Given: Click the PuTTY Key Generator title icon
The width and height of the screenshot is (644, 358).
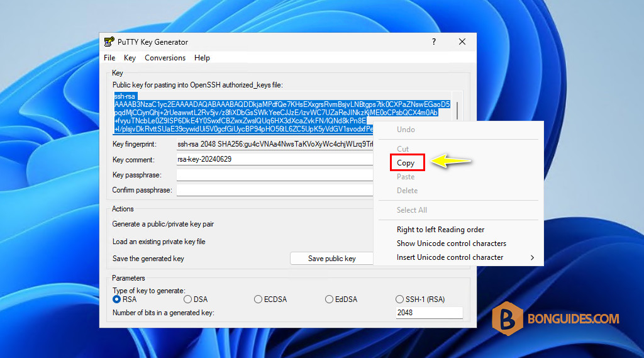Looking at the screenshot, I should [109, 42].
